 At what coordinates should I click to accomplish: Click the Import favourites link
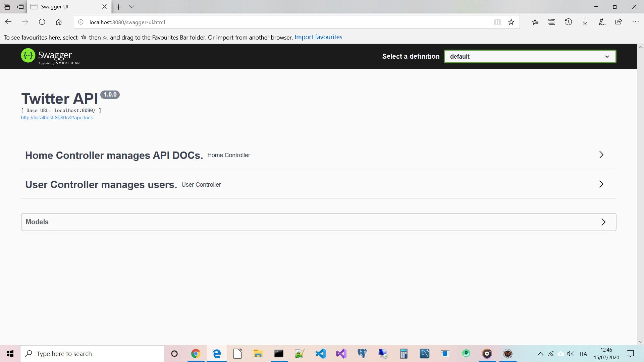[318, 37]
